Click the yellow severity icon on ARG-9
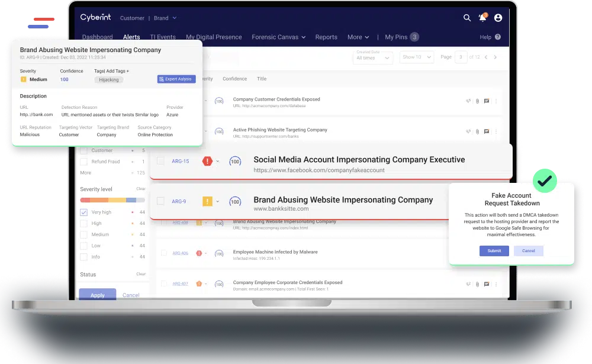Screen dimensions: 592x364 point(207,201)
